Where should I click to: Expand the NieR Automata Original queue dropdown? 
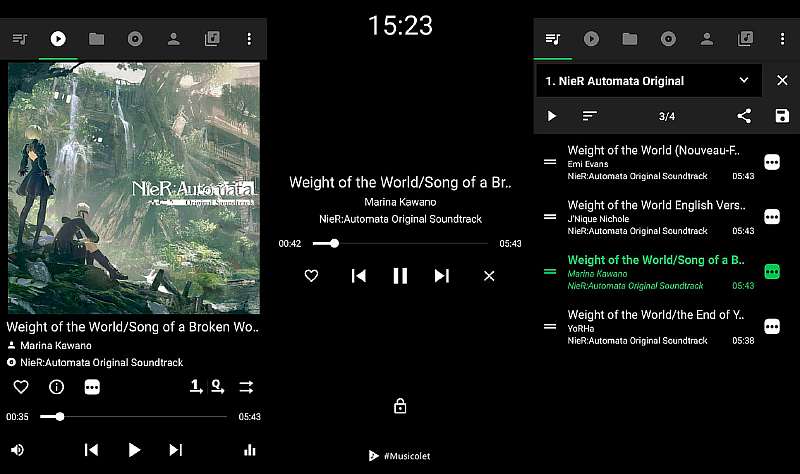pyautogui.click(x=743, y=80)
